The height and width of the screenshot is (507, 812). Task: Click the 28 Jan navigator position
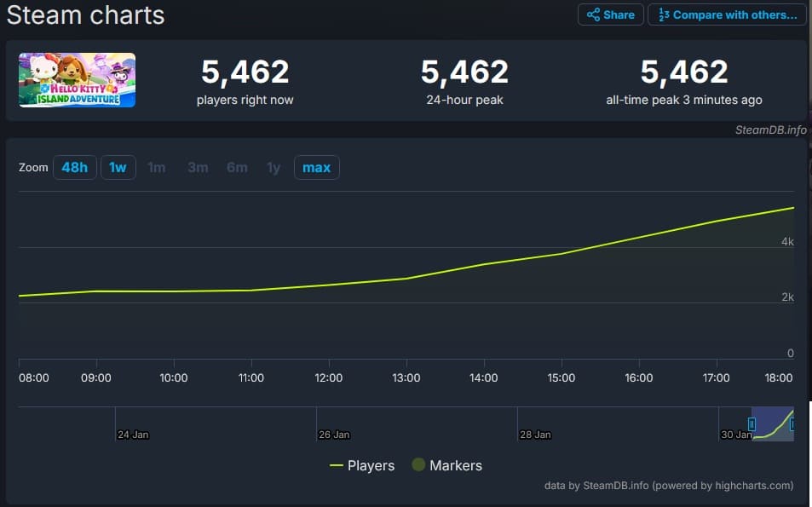tap(534, 435)
